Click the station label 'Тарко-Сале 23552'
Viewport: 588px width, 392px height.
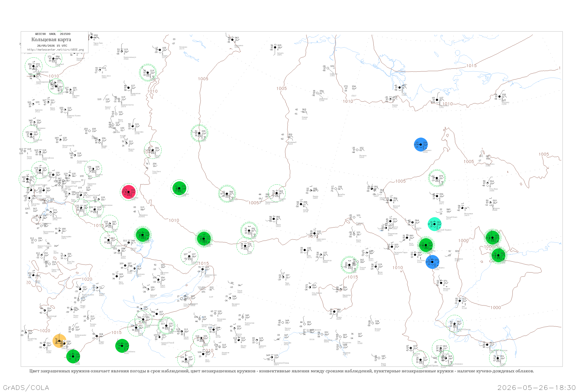(98, 44)
